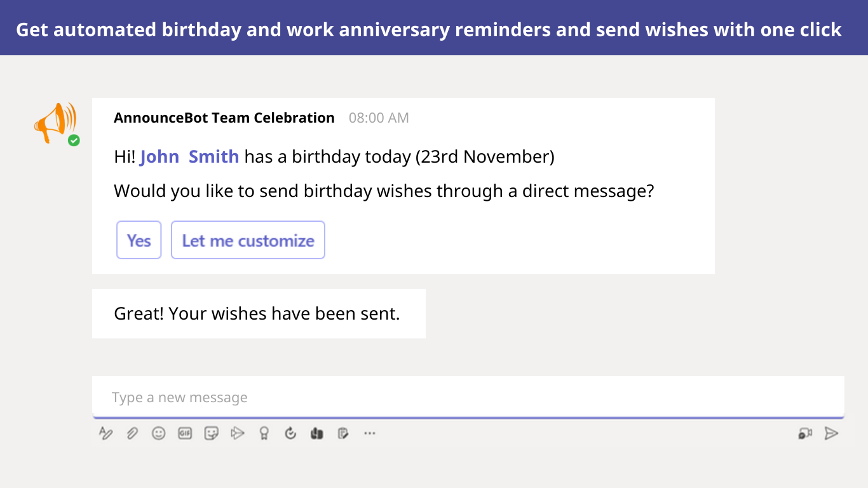Open the emoji picker
This screenshot has width=868, height=488.
[158, 433]
